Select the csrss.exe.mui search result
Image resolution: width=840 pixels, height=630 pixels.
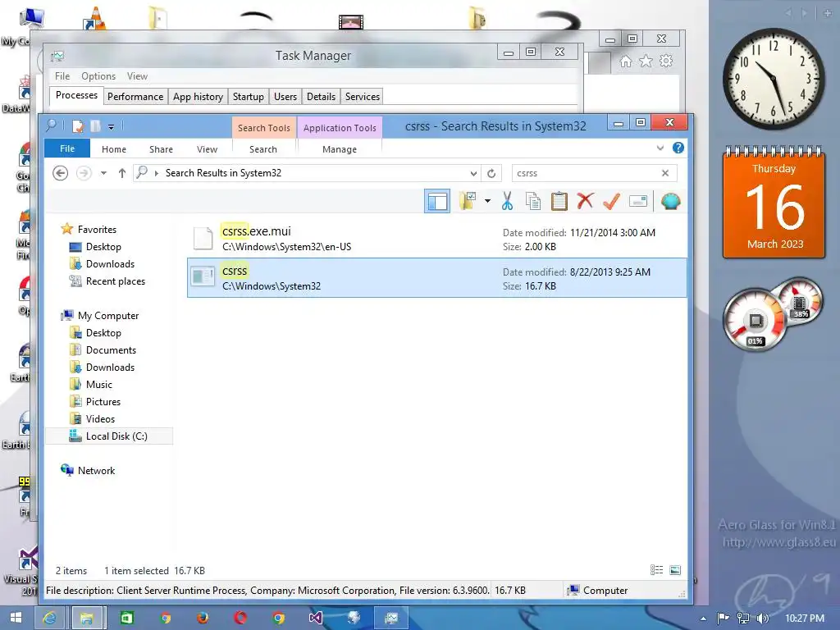436,239
